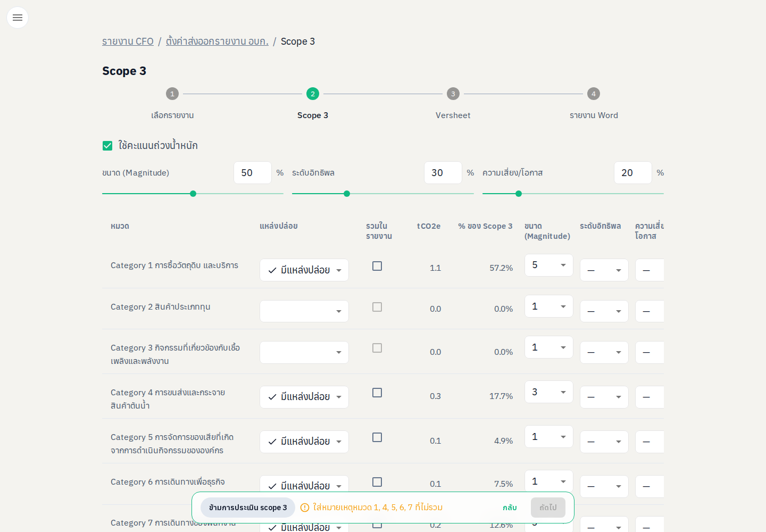Check include-in-report box for Category 2
Image resolution: width=766 pixels, height=532 pixels.
(377, 307)
